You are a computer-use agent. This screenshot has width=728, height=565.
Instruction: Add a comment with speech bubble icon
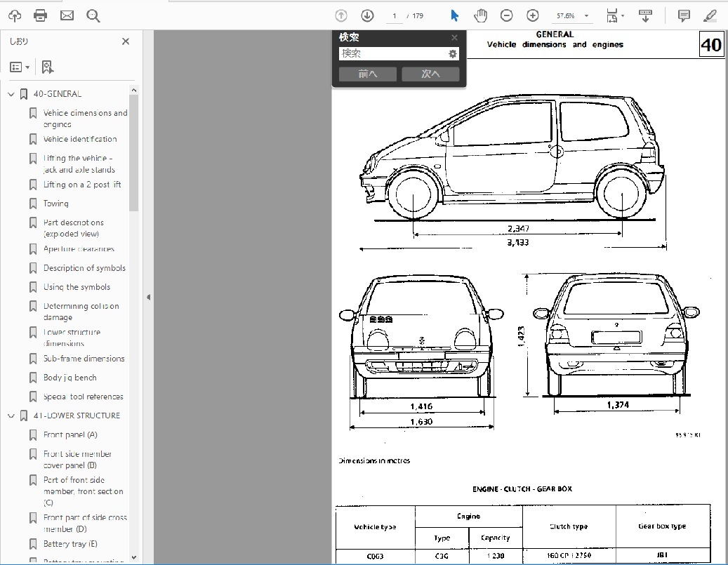[684, 15]
